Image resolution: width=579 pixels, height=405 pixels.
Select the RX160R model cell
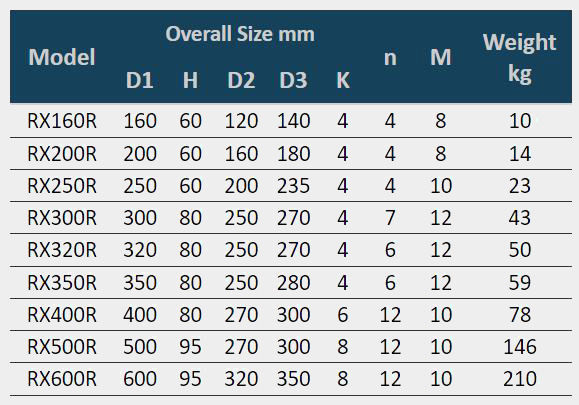(x=62, y=121)
